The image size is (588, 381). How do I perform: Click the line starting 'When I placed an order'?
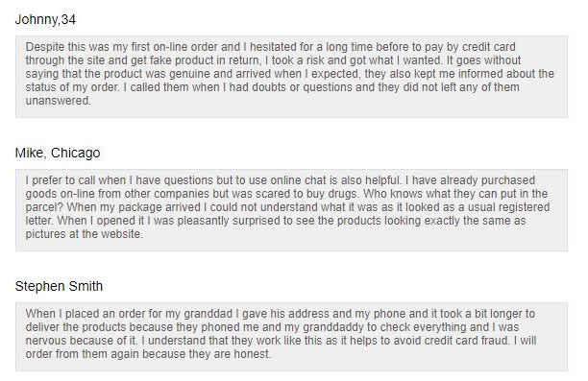tap(281, 314)
